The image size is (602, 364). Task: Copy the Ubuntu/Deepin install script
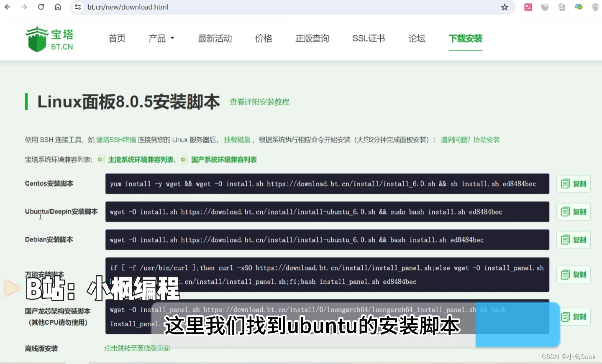(573, 211)
